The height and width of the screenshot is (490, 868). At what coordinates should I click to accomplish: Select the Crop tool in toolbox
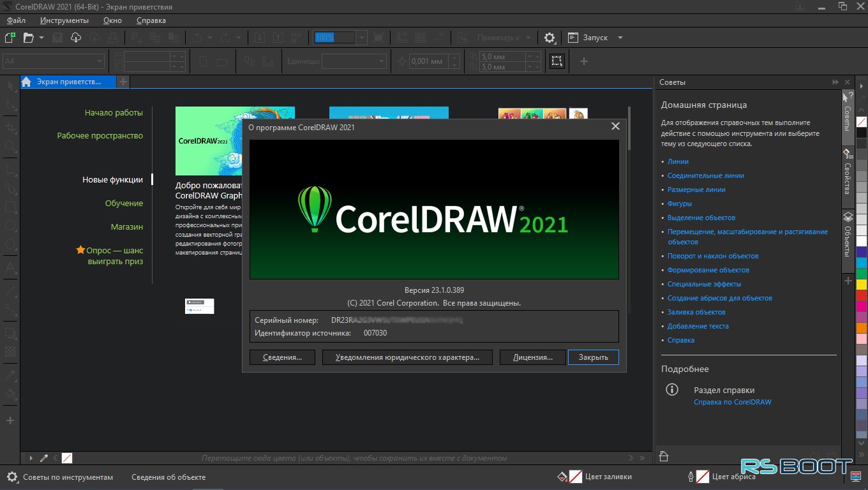tap(10, 127)
